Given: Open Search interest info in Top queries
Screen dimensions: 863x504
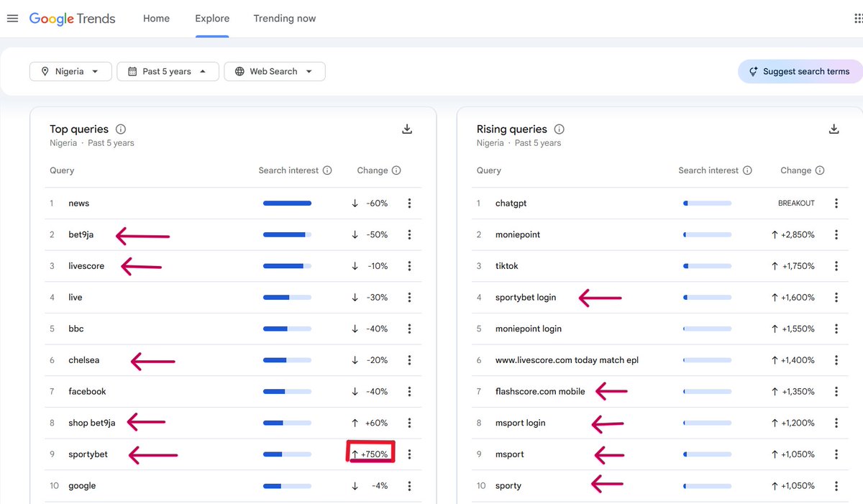Looking at the screenshot, I should (327, 170).
